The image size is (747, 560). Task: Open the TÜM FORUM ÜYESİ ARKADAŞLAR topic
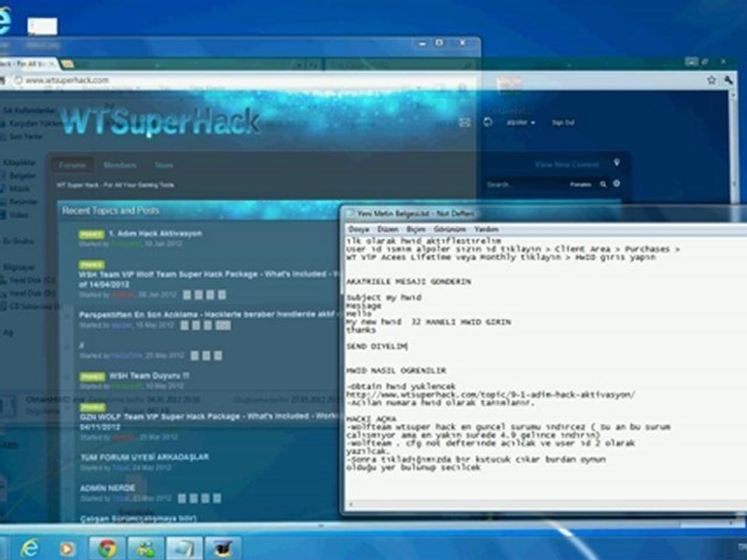(145, 457)
